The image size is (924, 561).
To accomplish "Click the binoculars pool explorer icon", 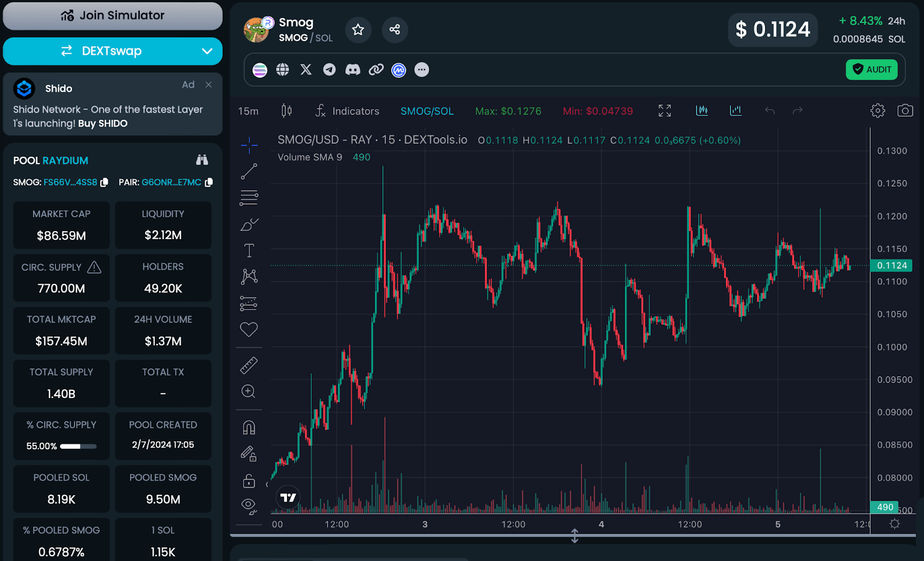I will pyautogui.click(x=202, y=160).
